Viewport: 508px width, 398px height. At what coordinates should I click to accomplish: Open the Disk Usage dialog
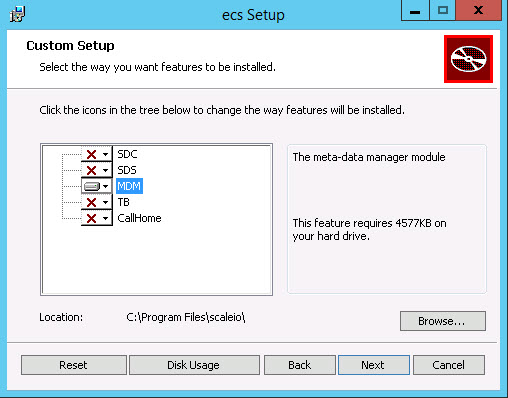point(194,365)
